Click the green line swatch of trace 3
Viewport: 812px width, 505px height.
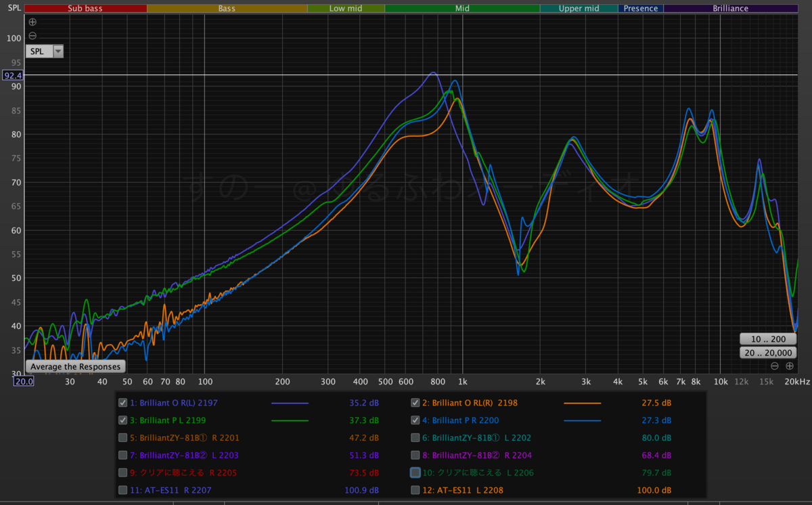(290, 420)
